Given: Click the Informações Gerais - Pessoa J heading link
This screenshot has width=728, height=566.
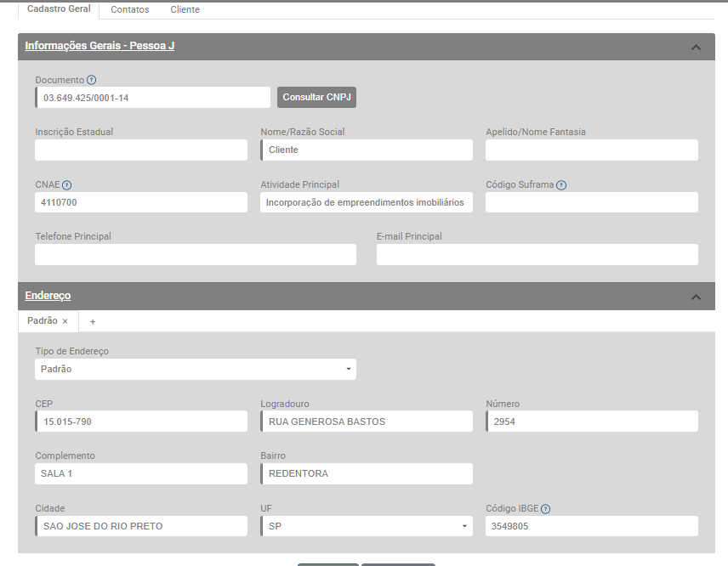Looking at the screenshot, I should pos(100,45).
